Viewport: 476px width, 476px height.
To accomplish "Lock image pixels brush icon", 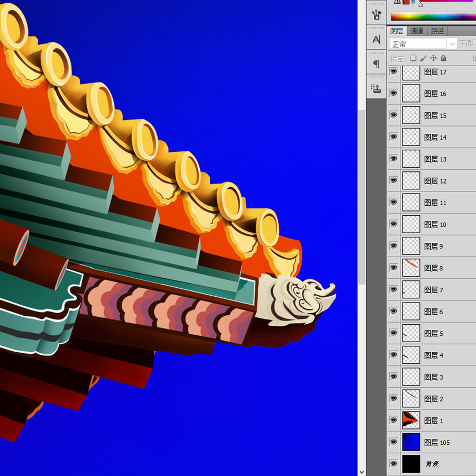I will 423,58.
